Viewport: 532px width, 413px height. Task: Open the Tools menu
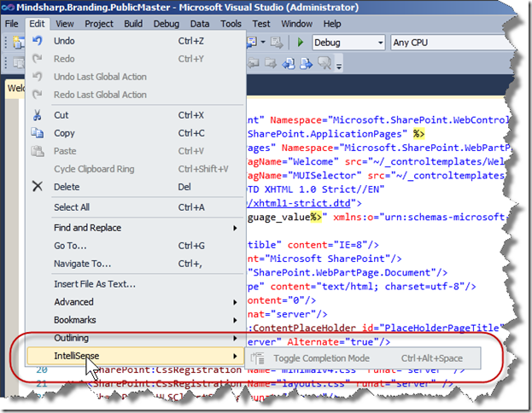(x=231, y=24)
